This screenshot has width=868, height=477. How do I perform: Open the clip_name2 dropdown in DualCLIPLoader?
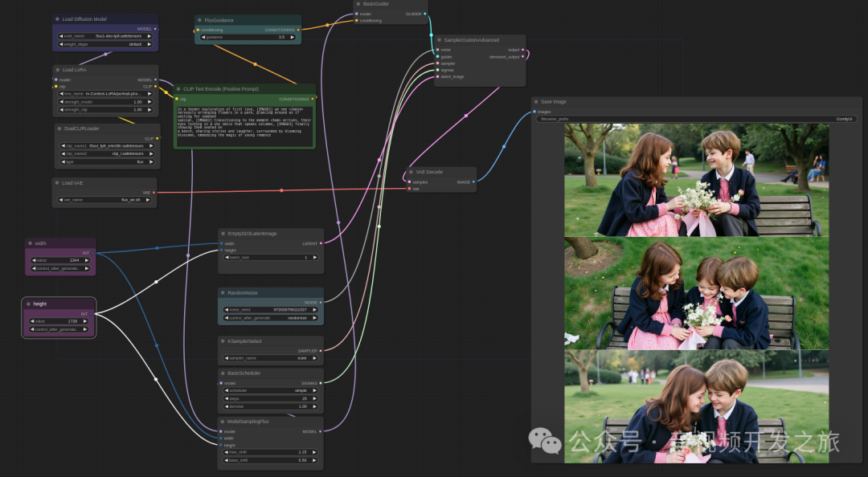[x=107, y=154]
